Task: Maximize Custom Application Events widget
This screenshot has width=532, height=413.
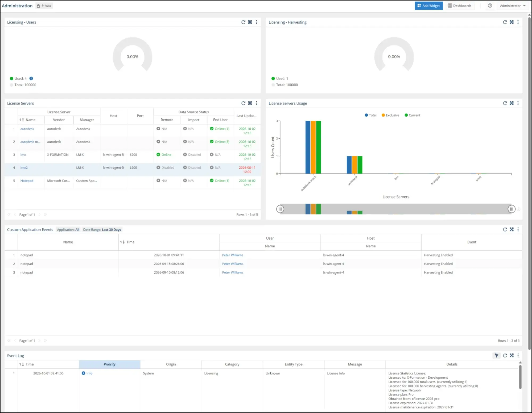Action: point(512,229)
